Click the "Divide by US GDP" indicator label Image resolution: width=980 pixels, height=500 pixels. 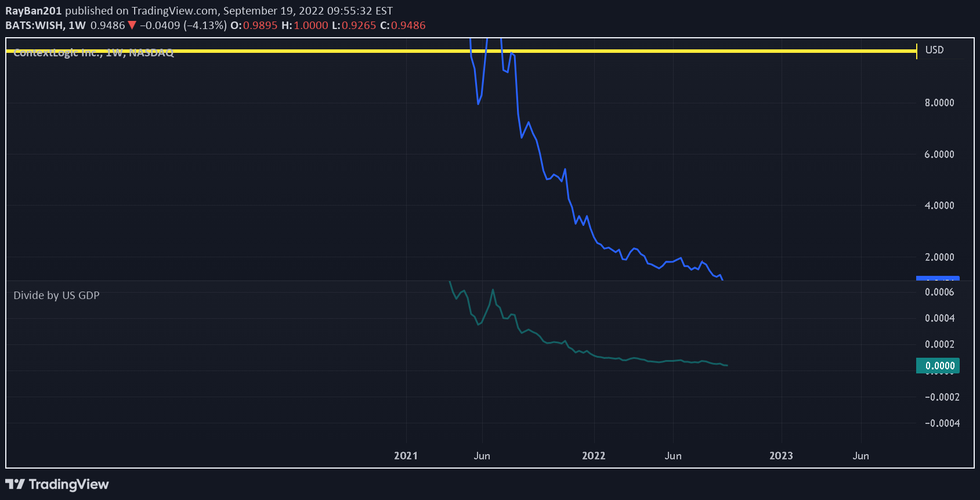(56, 296)
